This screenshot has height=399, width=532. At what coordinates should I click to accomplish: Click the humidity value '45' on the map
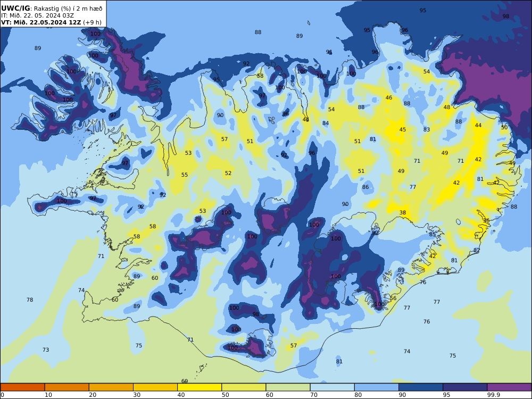[x=402, y=130]
